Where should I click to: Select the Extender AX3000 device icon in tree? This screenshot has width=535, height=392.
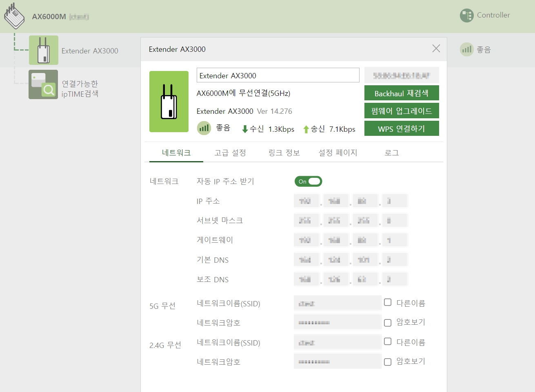coord(44,50)
